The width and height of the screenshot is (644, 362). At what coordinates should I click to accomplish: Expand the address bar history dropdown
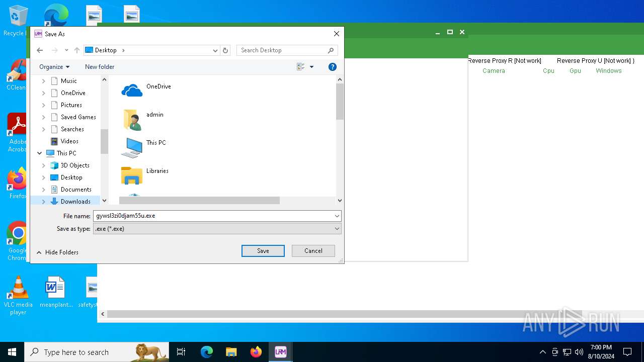pyautogui.click(x=215, y=50)
